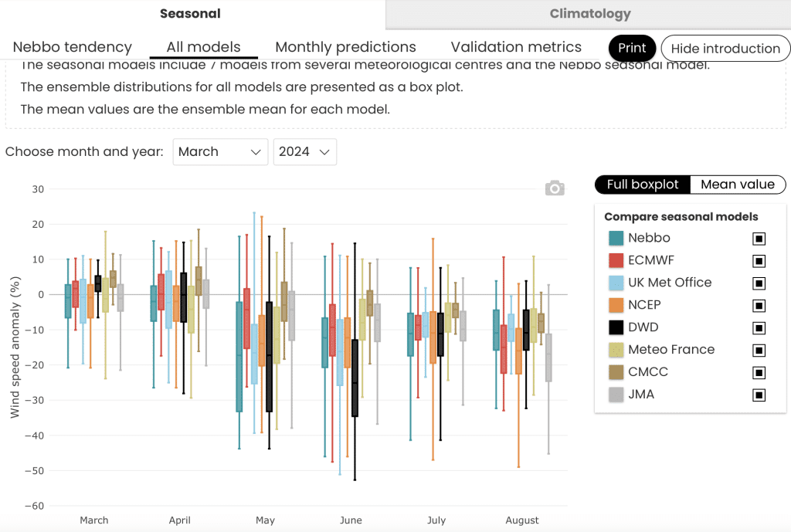Click the ECMWF red legend swatch
Viewport: 791px width, 532px height.
616,260
